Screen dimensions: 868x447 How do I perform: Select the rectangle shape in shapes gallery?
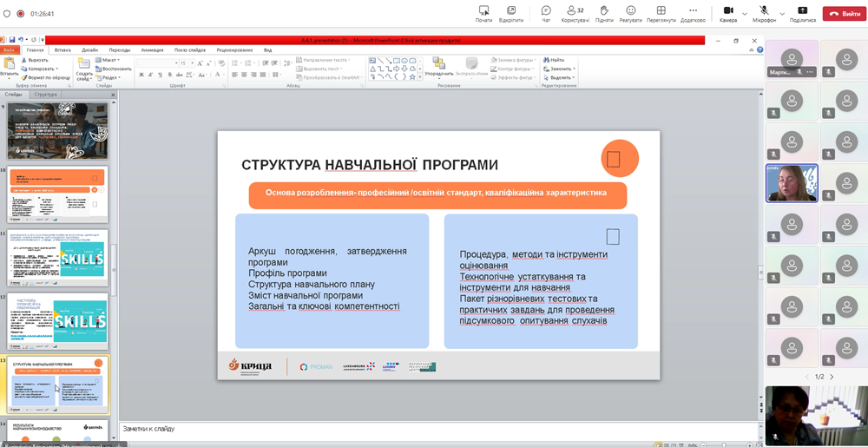[x=397, y=61]
